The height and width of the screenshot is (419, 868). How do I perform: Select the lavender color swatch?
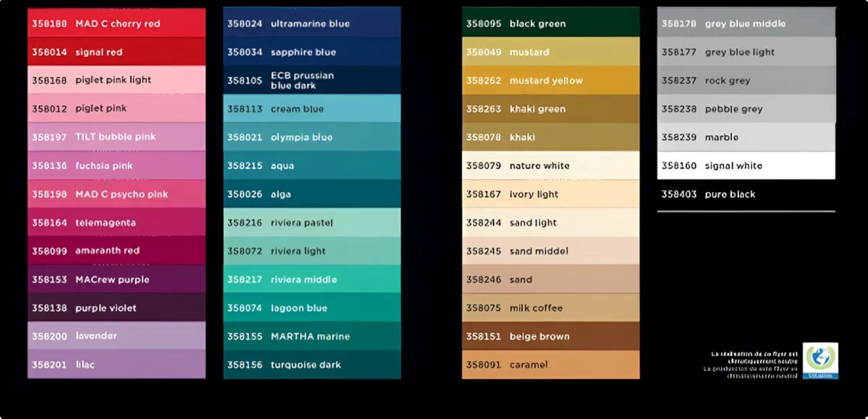coord(116,336)
